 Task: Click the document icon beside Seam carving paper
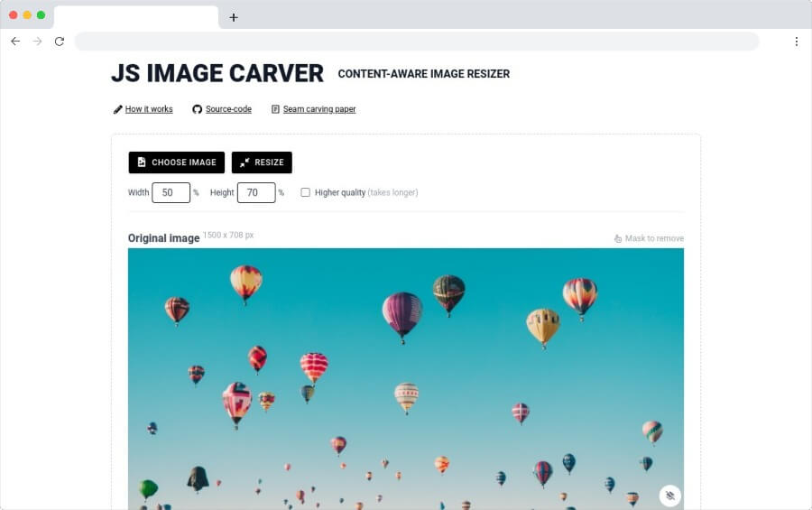pos(275,109)
